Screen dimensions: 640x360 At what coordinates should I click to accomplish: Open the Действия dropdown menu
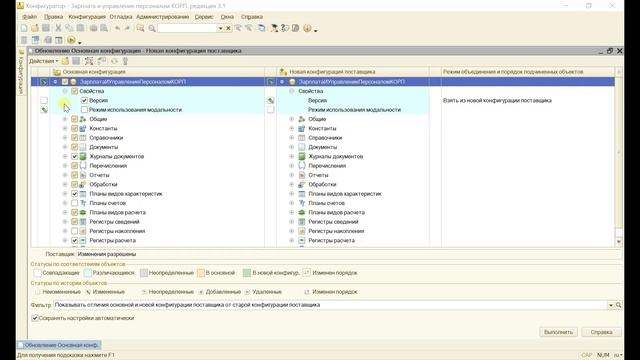(x=43, y=61)
